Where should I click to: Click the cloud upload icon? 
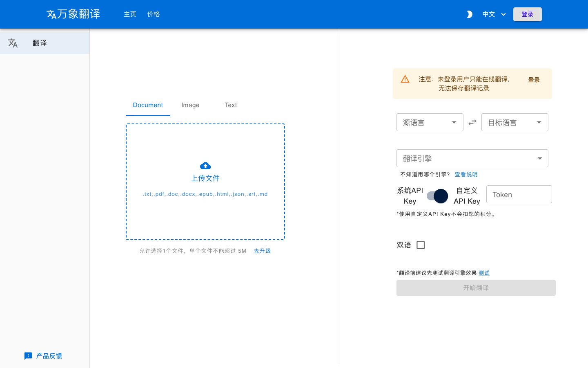click(x=205, y=166)
